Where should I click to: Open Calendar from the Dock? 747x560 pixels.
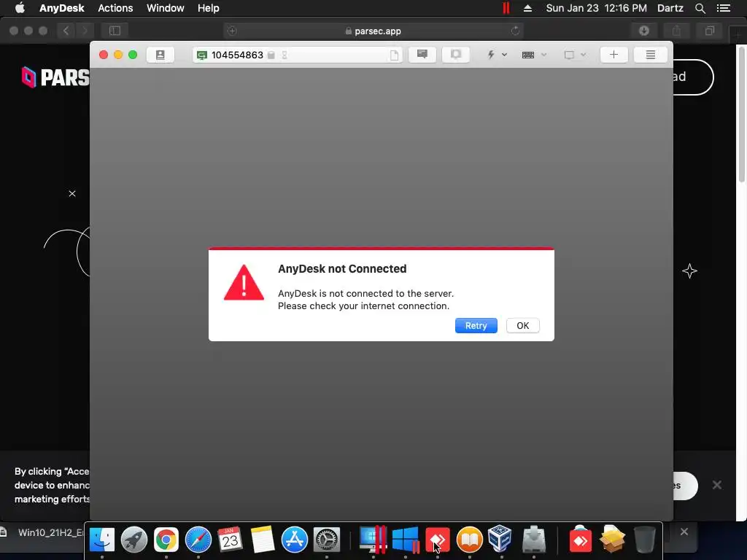click(230, 540)
